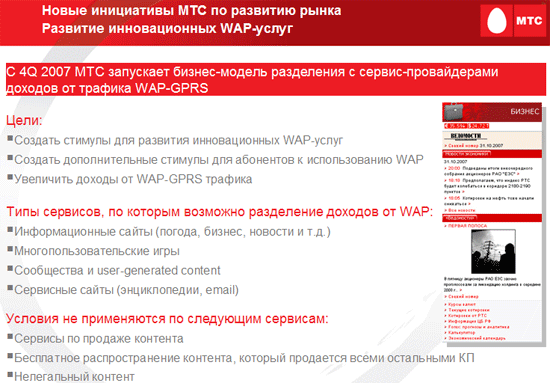The width and height of the screenshot is (550, 383).
Task: Open the 18:10 news headline link
Action: 488,186
